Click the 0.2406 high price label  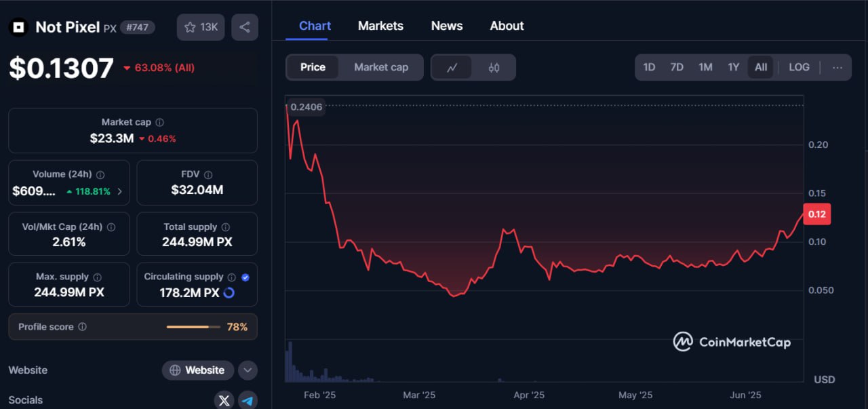pyautogui.click(x=306, y=106)
